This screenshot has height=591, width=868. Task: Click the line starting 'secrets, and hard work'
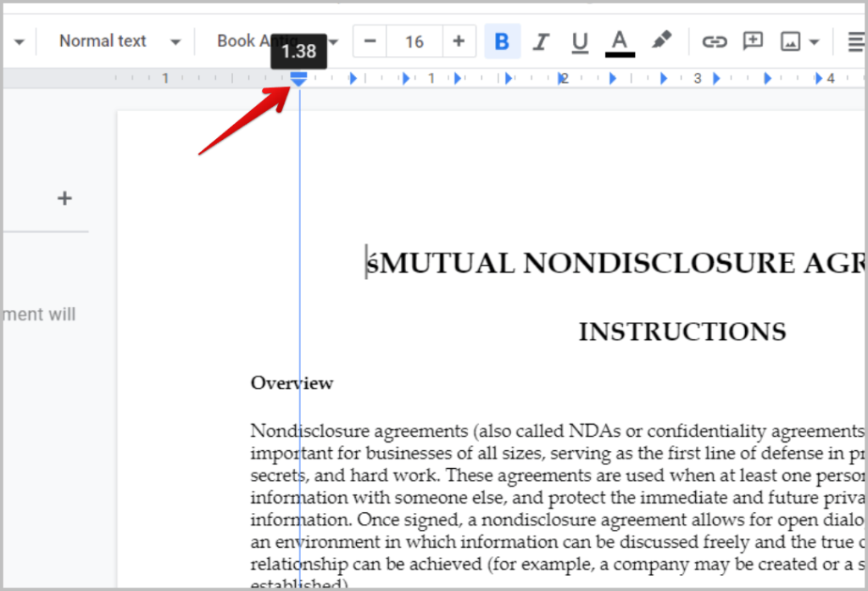[x=557, y=475]
